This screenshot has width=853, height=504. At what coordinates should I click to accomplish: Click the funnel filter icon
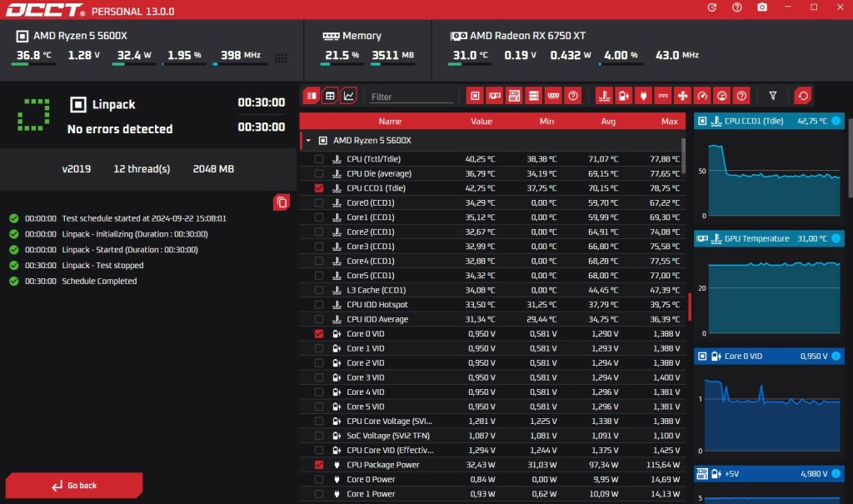pos(772,96)
